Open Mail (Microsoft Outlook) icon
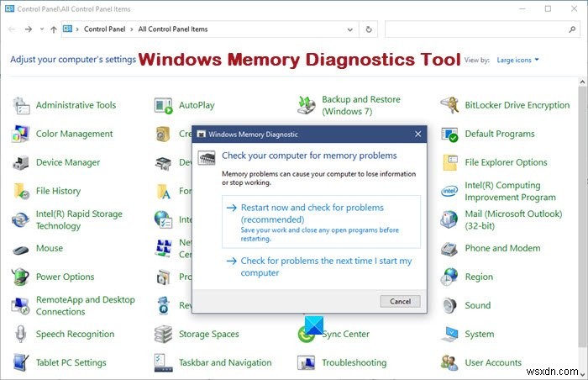588x380 pixels. pyautogui.click(x=449, y=219)
